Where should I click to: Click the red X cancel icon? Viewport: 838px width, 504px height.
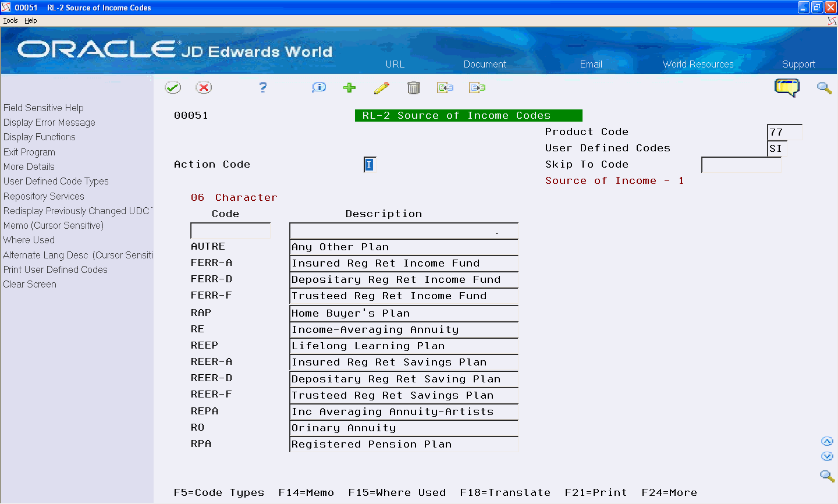tap(204, 87)
